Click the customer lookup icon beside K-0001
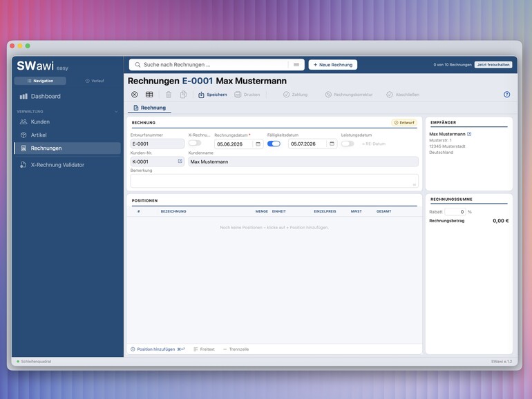The width and height of the screenshot is (532, 399). click(x=180, y=161)
